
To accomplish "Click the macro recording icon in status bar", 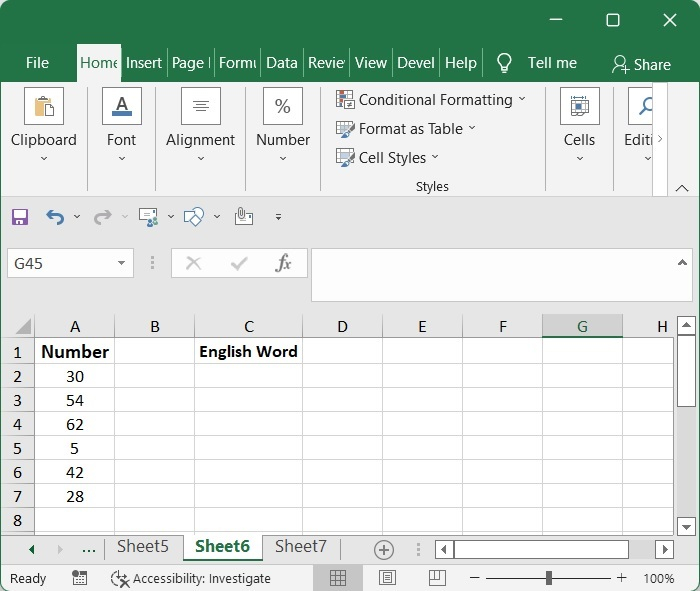I will [x=80, y=578].
